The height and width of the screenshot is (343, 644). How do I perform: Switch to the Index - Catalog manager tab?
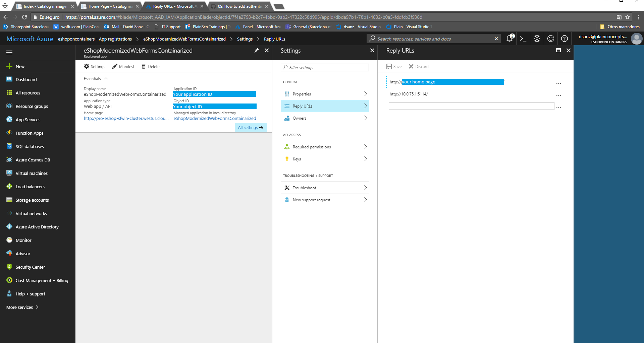(45, 6)
